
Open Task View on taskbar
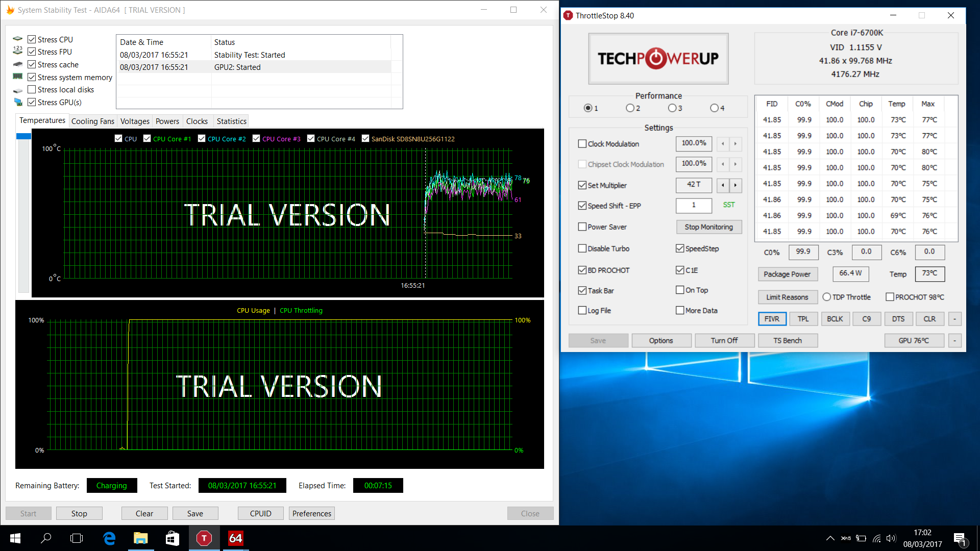coord(77,538)
